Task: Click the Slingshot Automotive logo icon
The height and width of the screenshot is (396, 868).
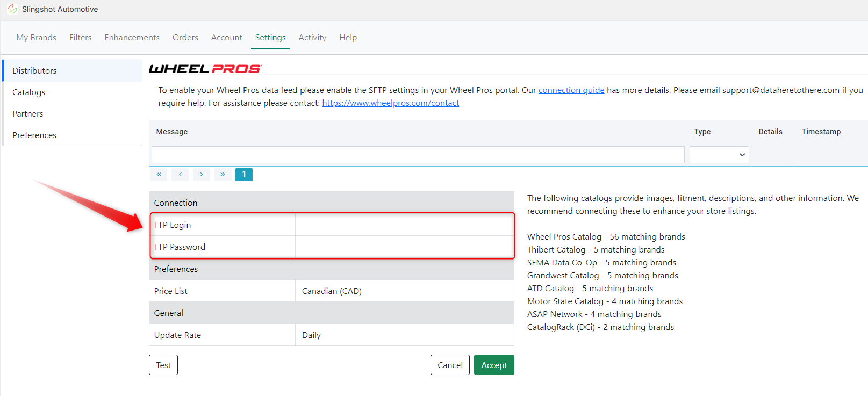Action: [12, 9]
